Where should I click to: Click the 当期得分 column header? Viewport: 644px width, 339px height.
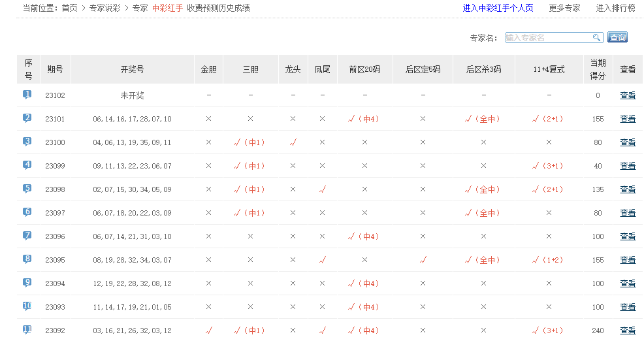(x=598, y=69)
